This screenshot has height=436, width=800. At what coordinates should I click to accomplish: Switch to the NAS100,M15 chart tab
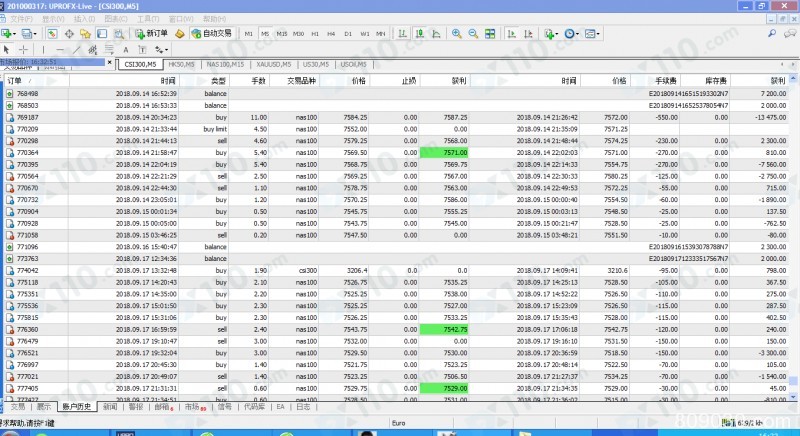point(225,64)
